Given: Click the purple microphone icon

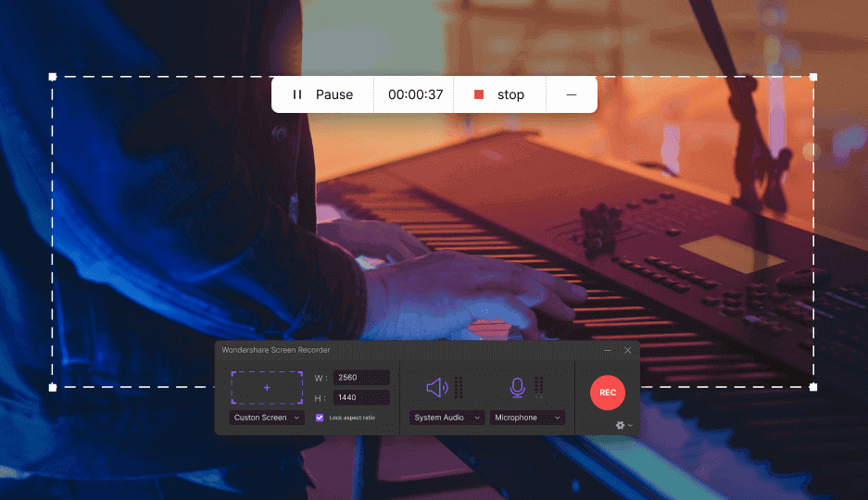Looking at the screenshot, I should (x=517, y=387).
